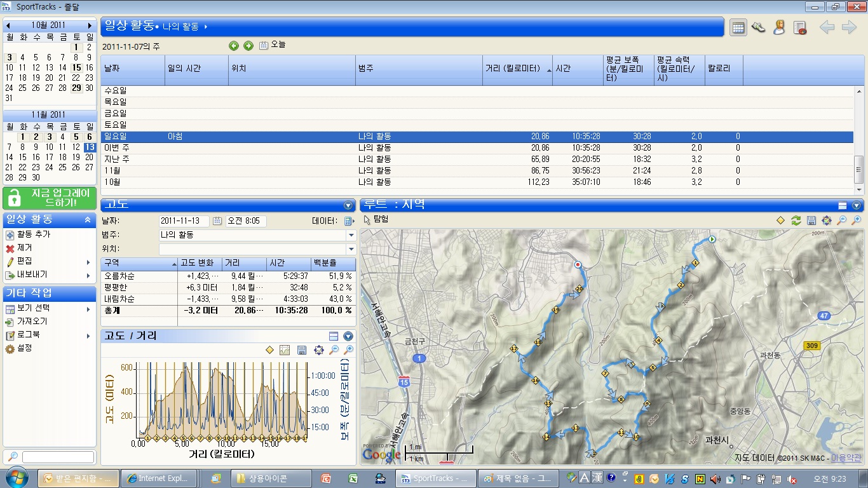Toggle maximize on route panel
The image size is (868, 488).
(843, 205)
